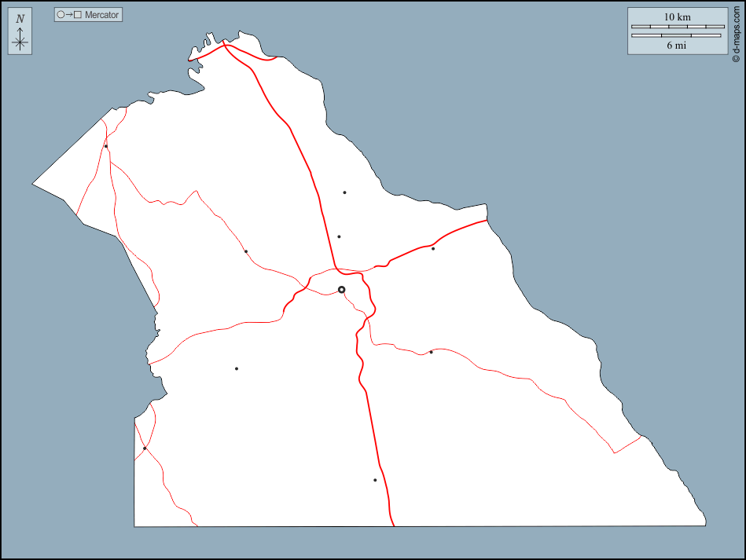The width and height of the screenshot is (746, 560).
Task: Click the kilometer scale bar
Action: [x=677, y=27]
